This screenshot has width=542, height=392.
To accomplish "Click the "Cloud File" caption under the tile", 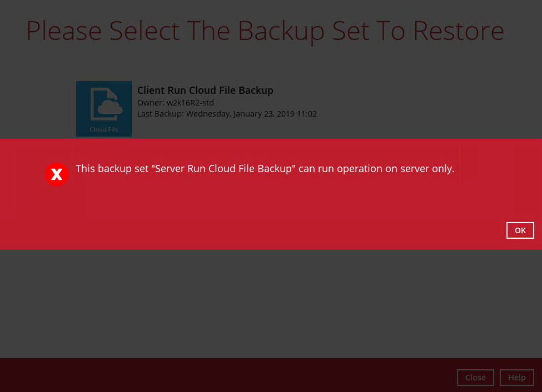I will click(x=104, y=129).
